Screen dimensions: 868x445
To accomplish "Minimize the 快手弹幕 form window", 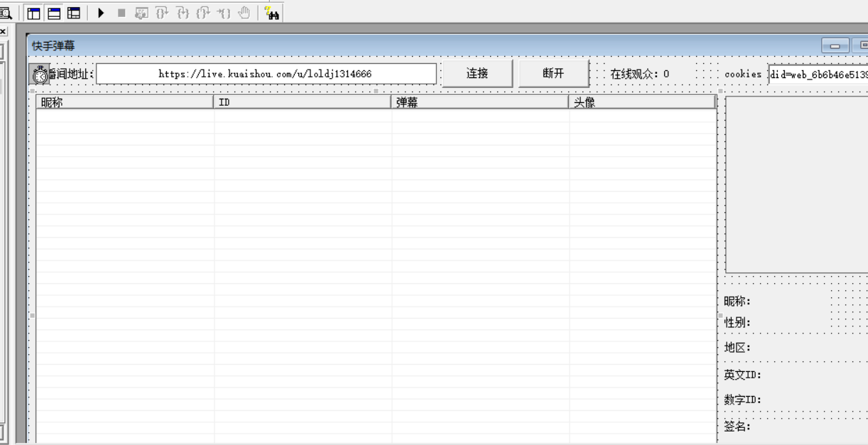I will pos(835,46).
